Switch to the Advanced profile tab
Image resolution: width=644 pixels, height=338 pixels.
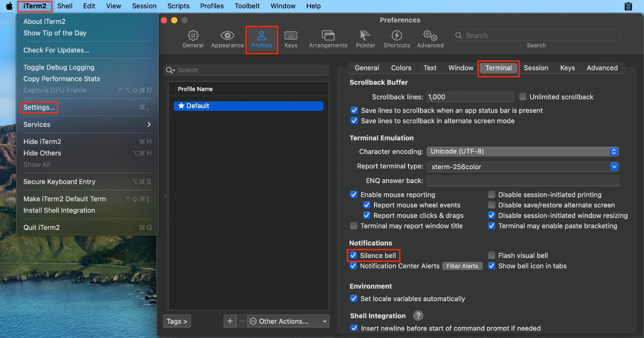click(602, 68)
